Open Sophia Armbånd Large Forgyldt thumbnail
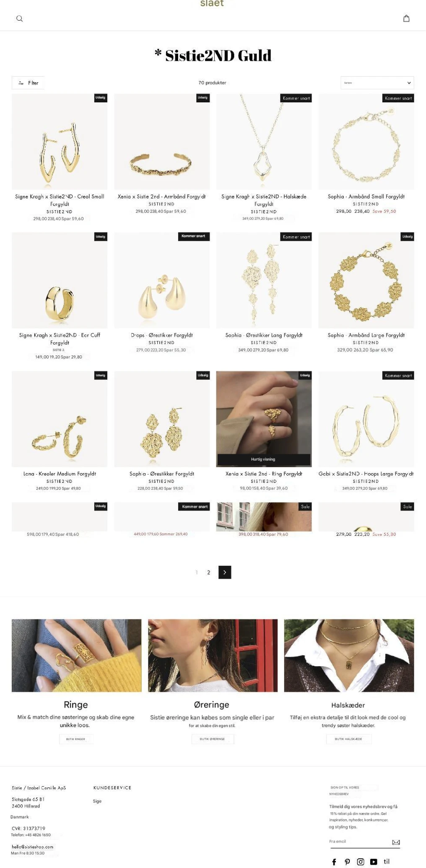 point(366,280)
